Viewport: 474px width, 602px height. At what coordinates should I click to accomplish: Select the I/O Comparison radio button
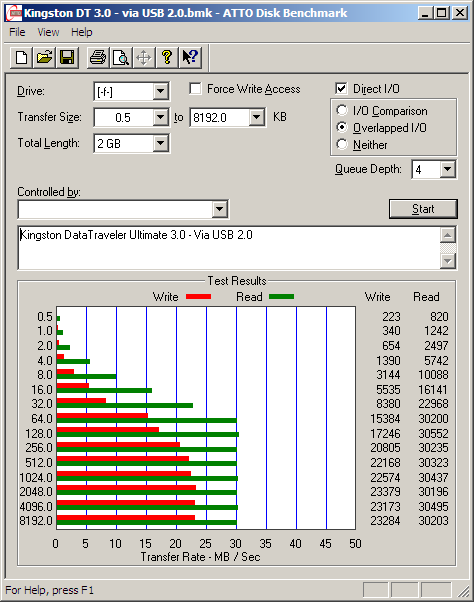tap(342, 111)
